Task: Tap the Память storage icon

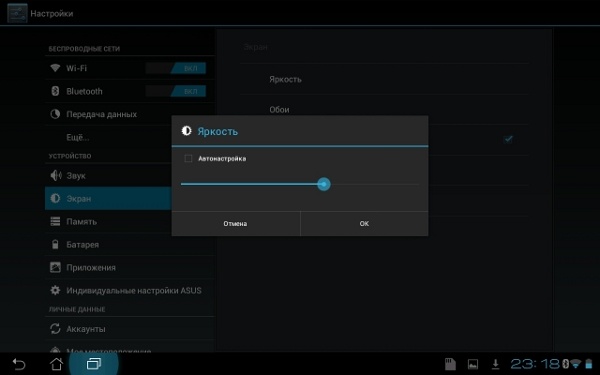Action: (x=55, y=221)
